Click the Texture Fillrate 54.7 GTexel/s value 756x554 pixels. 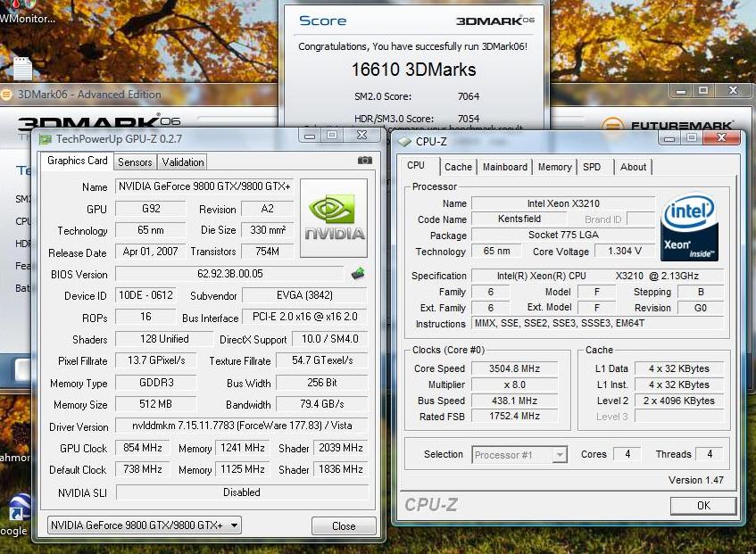tap(322, 360)
